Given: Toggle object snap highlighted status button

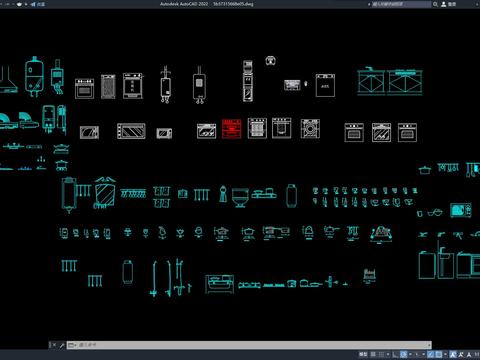Looking at the screenshot, I should [439, 354].
